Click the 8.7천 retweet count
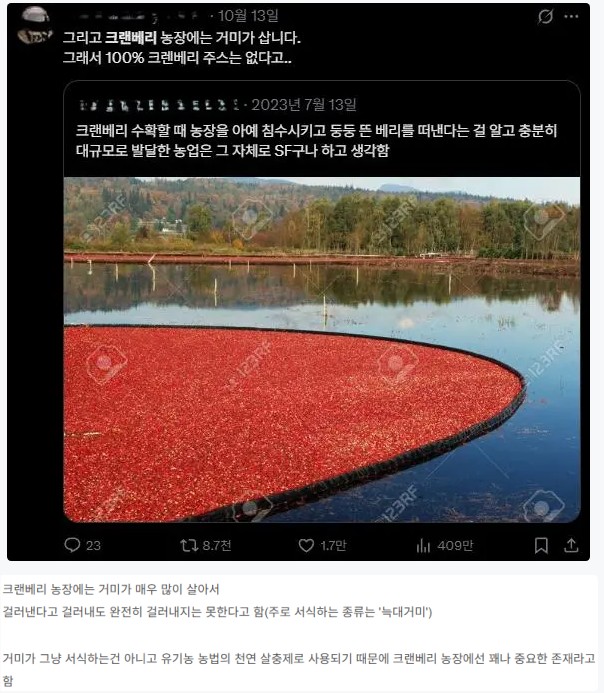The width and height of the screenshot is (604, 693). point(217,545)
